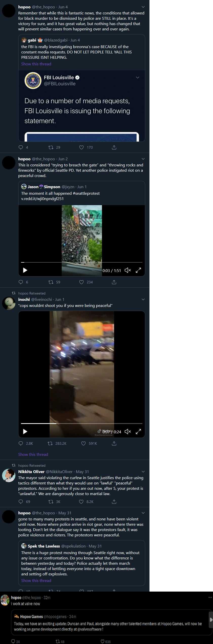Open the three-dot menu on 'i work at valve now' tweet
The width and height of the screenshot is (213, 644).
tap(210, 597)
